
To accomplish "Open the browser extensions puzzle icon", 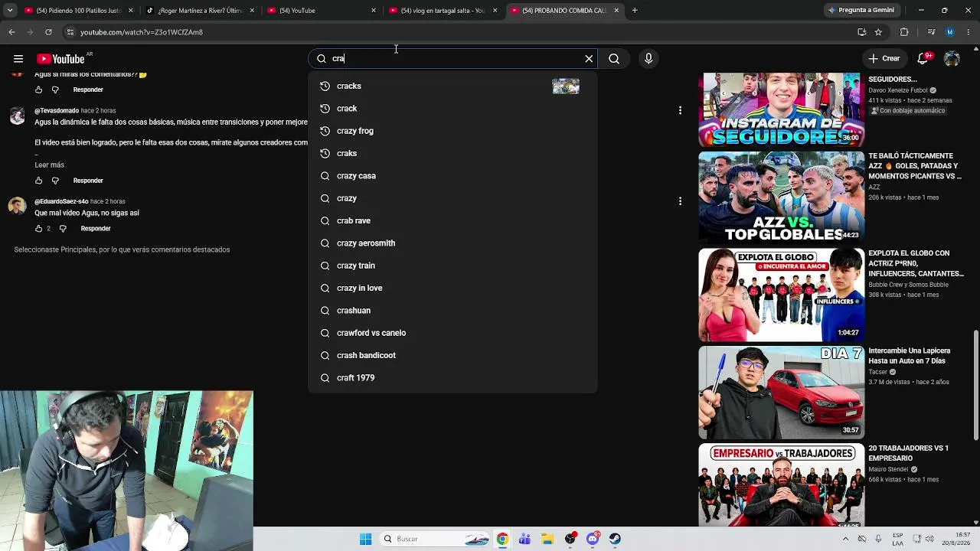I will pyautogui.click(x=904, y=32).
